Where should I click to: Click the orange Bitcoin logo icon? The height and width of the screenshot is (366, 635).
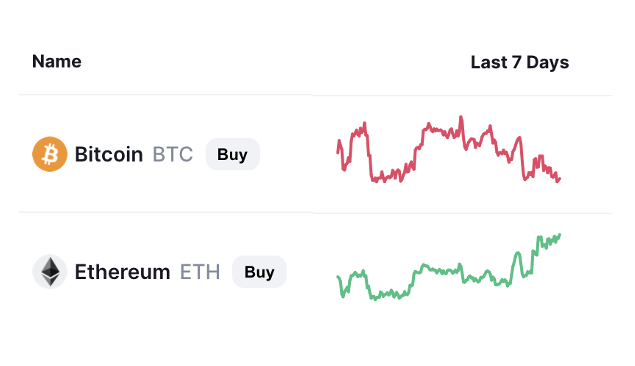coord(50,154)
